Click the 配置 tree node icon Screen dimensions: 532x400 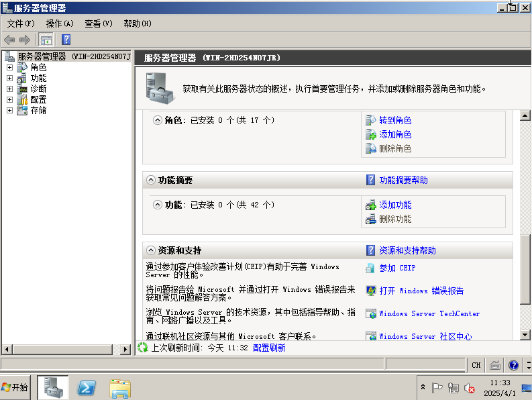[22, 99]
